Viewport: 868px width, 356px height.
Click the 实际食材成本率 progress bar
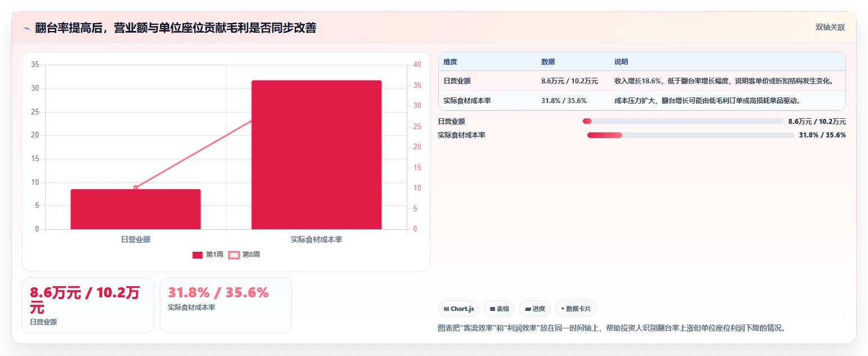pyautogui.click(x=691, y=135)
